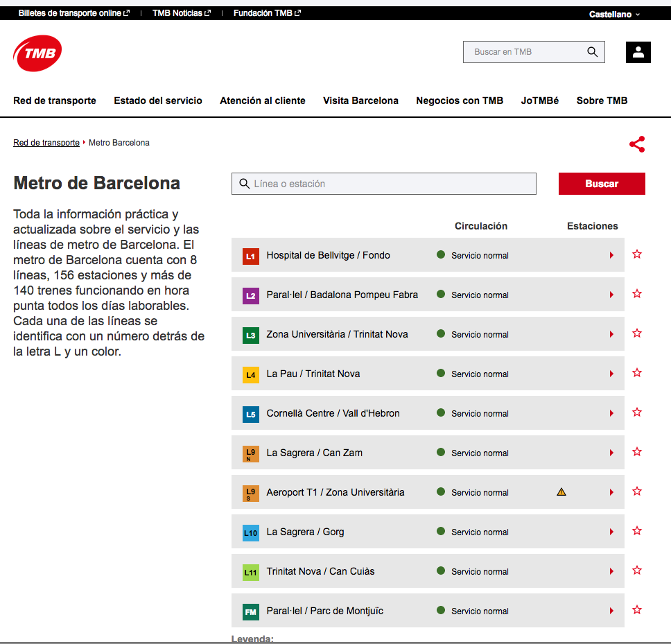671x644 pixels.
Task: Click Servicio normal status on L10 row
Action: pos(480,532)
